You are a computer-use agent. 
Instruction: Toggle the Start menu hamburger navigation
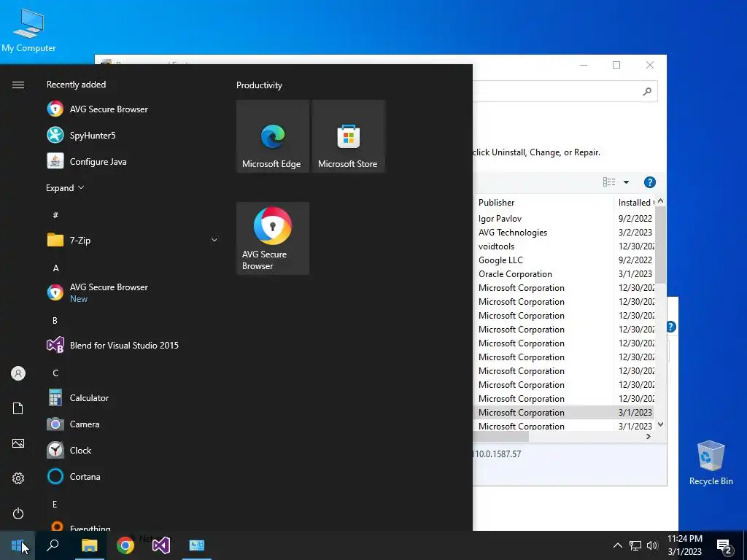point(18,85)
